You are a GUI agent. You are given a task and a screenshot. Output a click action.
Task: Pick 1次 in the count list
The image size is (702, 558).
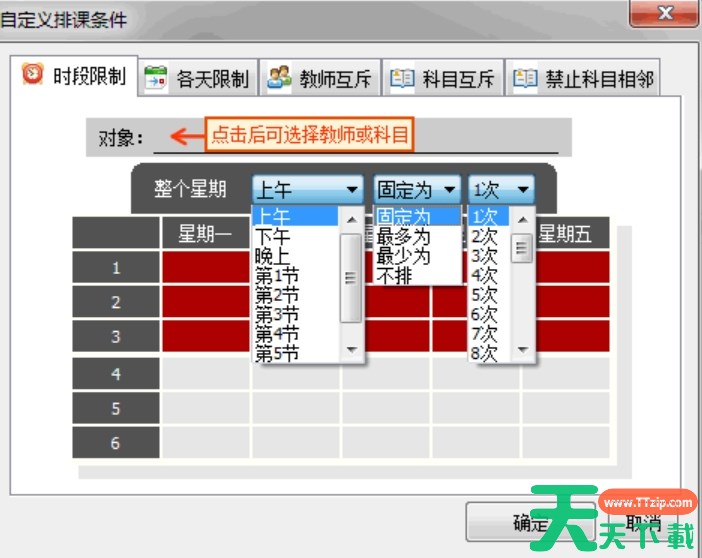(x=489, y=216)
